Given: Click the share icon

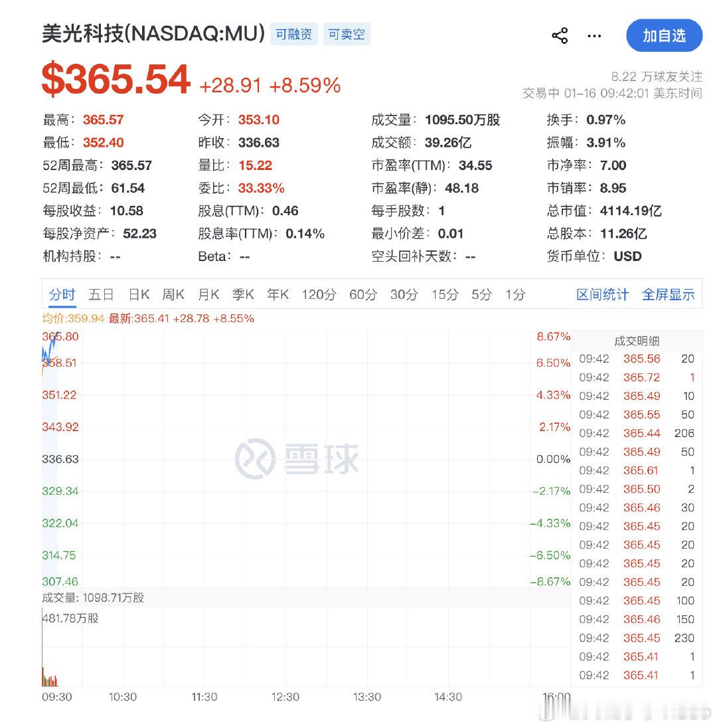Looking at the screenshot, I should pos(560,36).
